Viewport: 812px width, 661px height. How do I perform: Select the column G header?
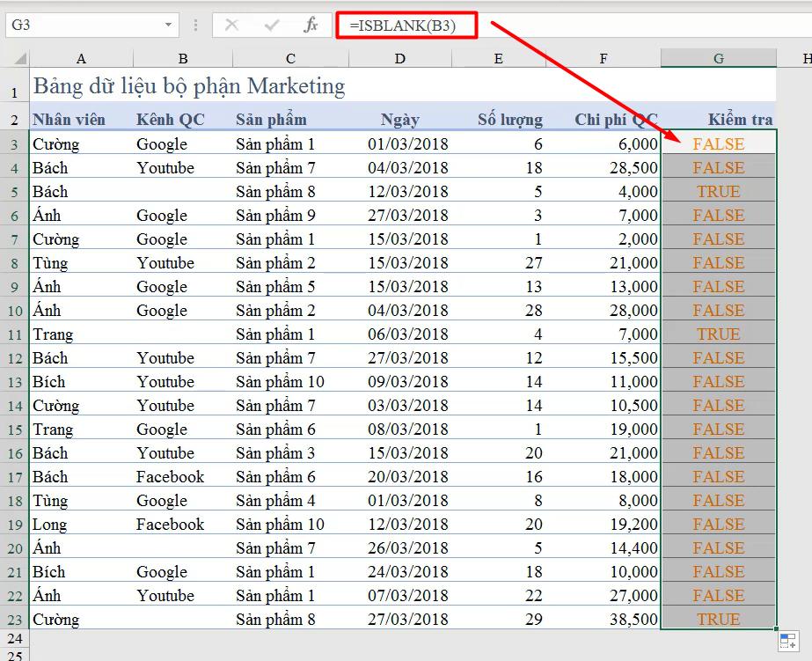coord(718,58)
